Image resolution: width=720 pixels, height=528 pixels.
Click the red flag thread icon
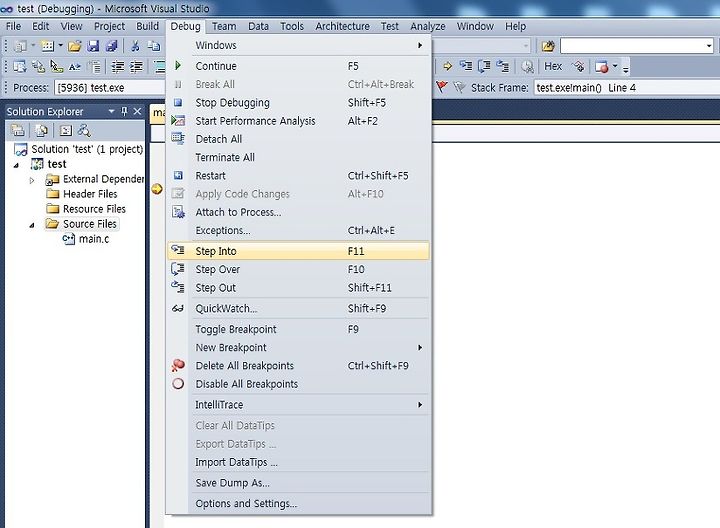click(441, 87)
